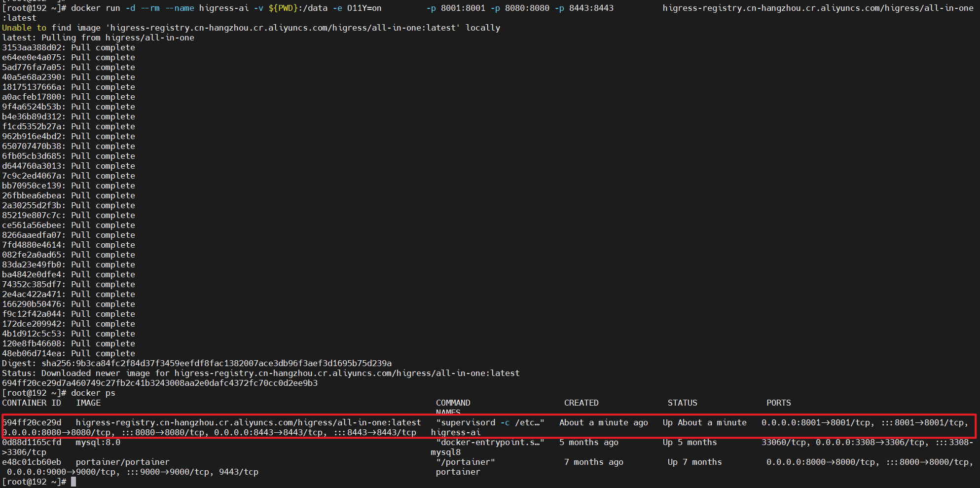Click layer line 3153aa388d02 Pull complete

click(x=69, y=47)
